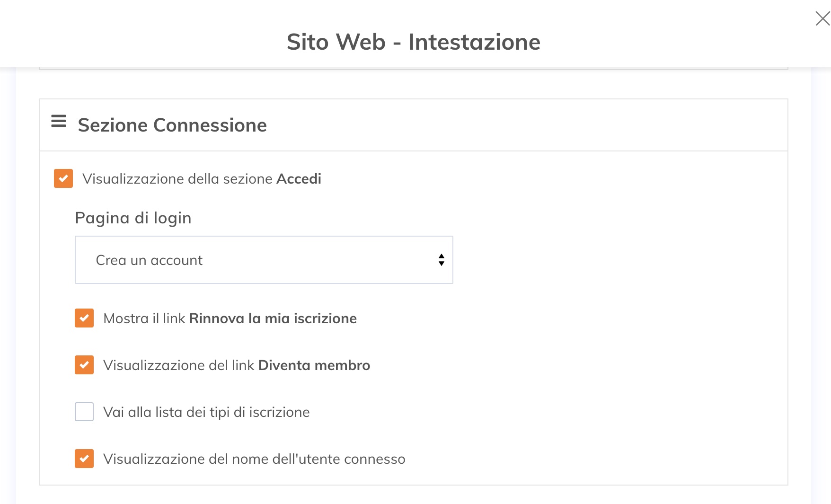Enable Vai alla lista dei tipi di iscrizione
The image size is (831, 504).
point(84,412)
